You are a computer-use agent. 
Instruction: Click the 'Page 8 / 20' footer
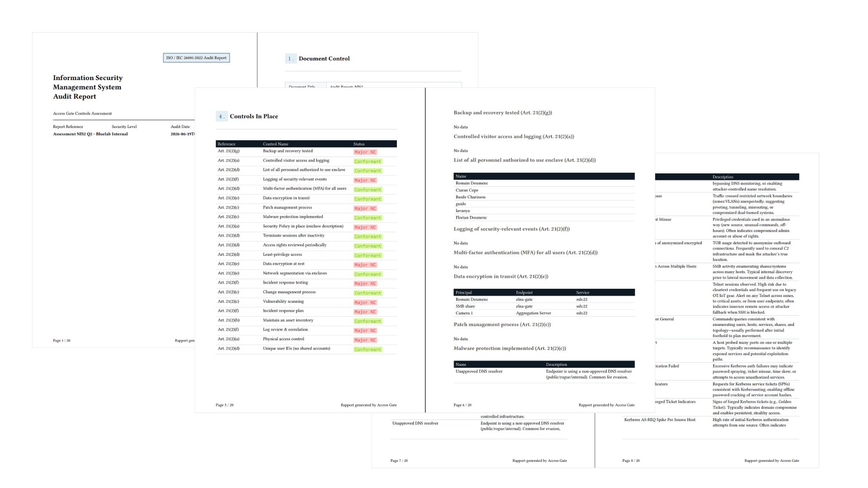coord(631,461)
